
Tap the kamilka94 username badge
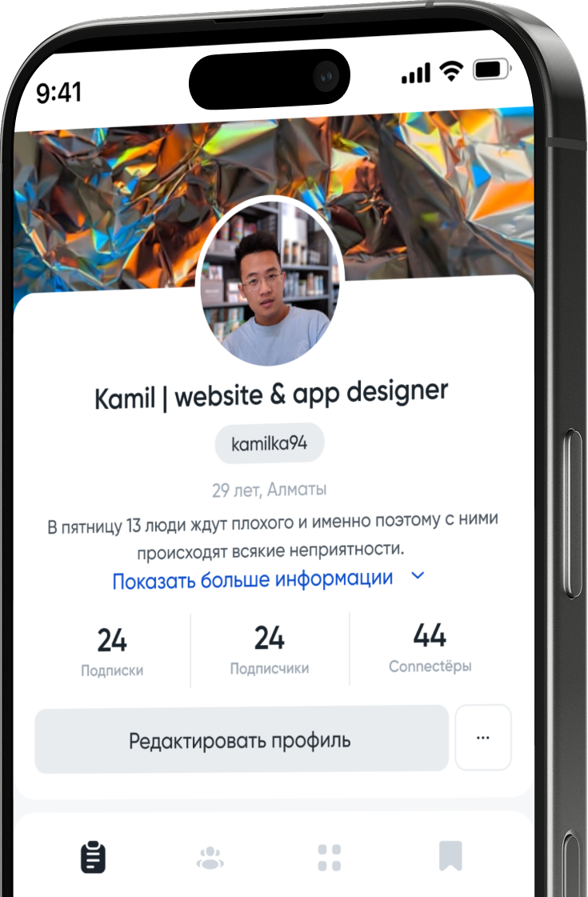(x=270, y=443)
